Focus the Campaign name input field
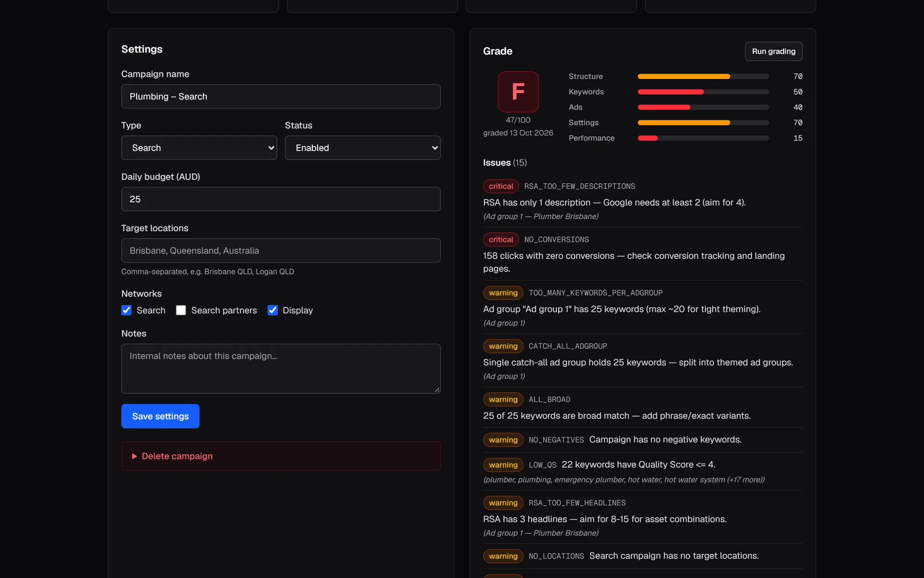Image resolution: width=924 pixels, height=578 pixels. (x=281, y=96)
